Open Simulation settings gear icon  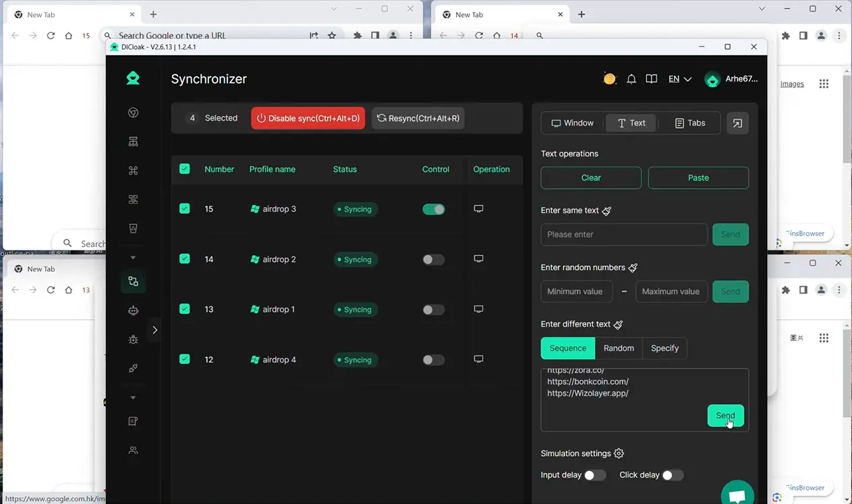click(x=619, y=453)
